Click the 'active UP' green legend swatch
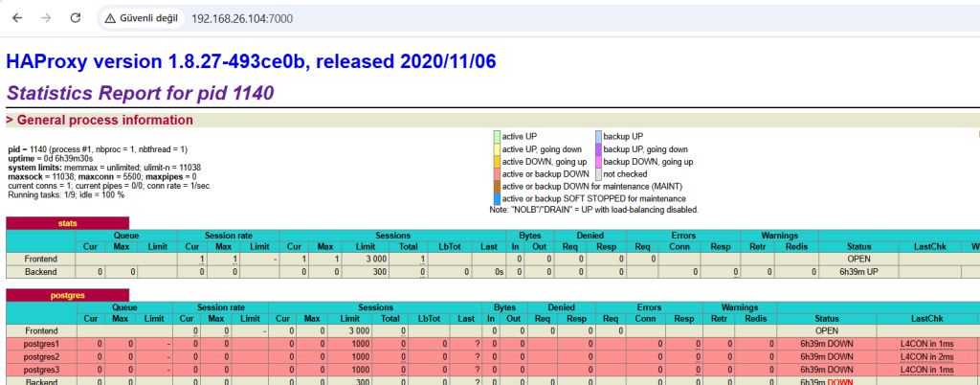 point(496,137)
